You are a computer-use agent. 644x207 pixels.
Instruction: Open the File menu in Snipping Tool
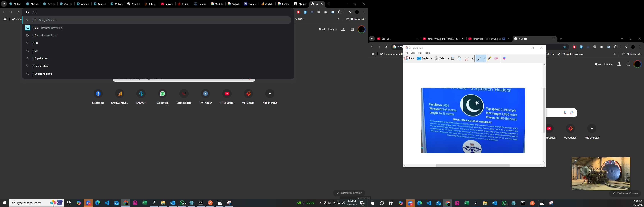click(x=407, y=53)
